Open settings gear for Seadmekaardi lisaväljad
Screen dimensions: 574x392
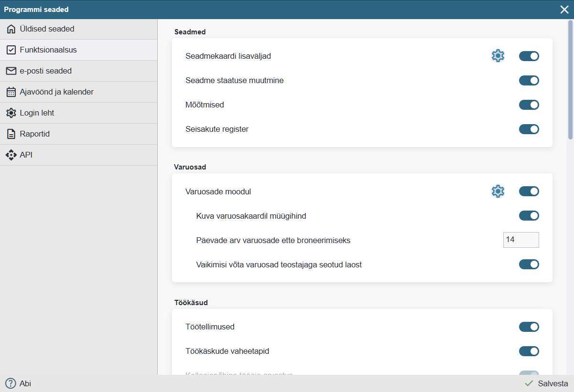tap(498, 56)
